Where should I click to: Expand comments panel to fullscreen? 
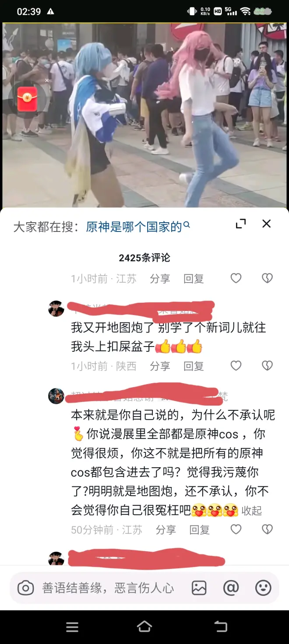click(x=241, y=224)
